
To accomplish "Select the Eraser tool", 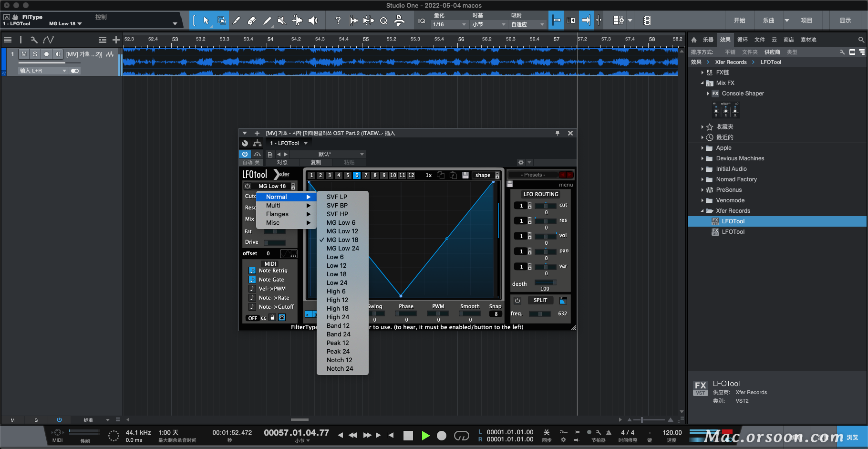I will (x=252, y=20).
